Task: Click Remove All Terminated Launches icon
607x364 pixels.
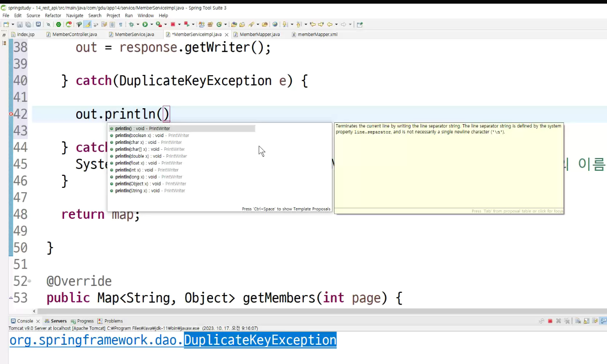Action: [567, 321]
